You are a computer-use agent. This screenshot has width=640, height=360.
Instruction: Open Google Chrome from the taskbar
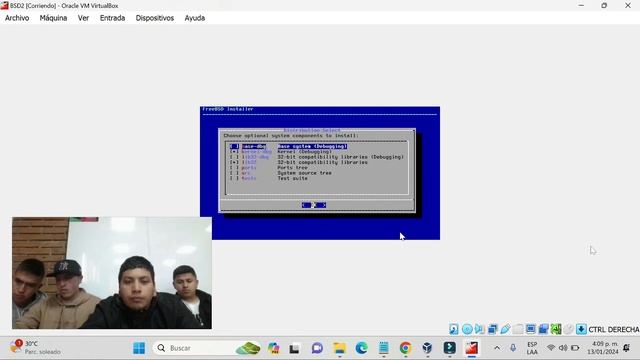pyautogui.click(x=405, y=348)
